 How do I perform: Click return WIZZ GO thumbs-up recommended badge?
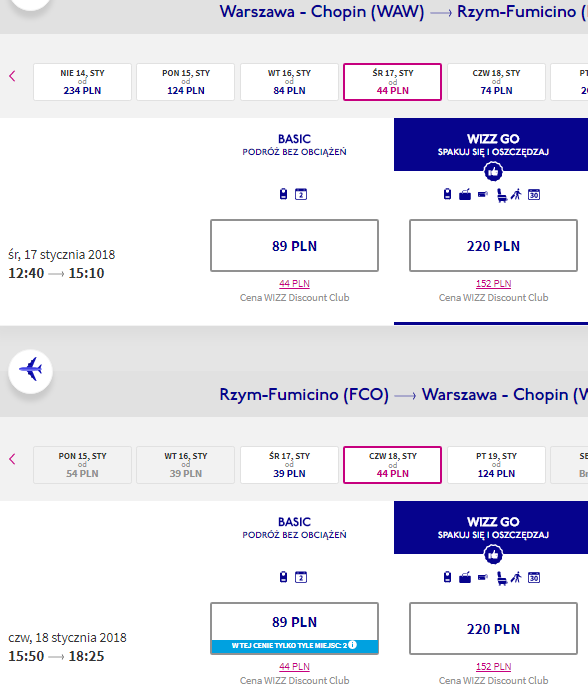coord(493,554)
